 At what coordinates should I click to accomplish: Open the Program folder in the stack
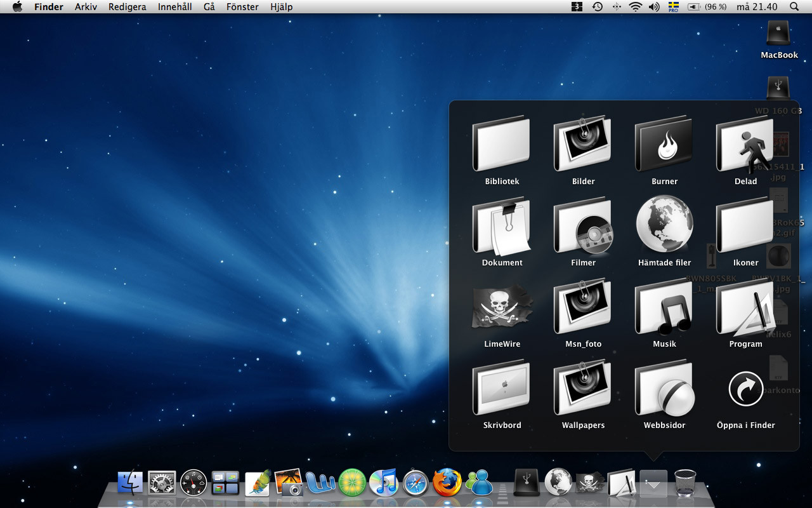pos(745,307)
